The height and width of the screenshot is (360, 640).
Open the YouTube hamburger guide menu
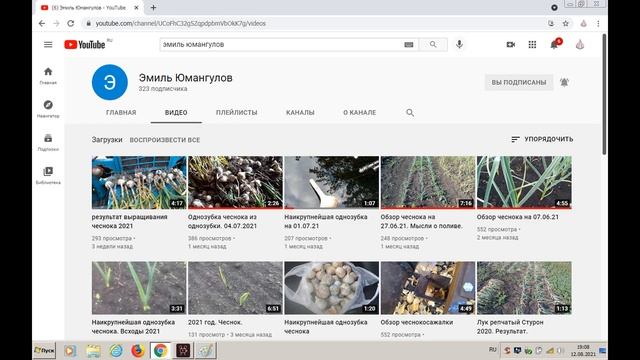(48, 44)
